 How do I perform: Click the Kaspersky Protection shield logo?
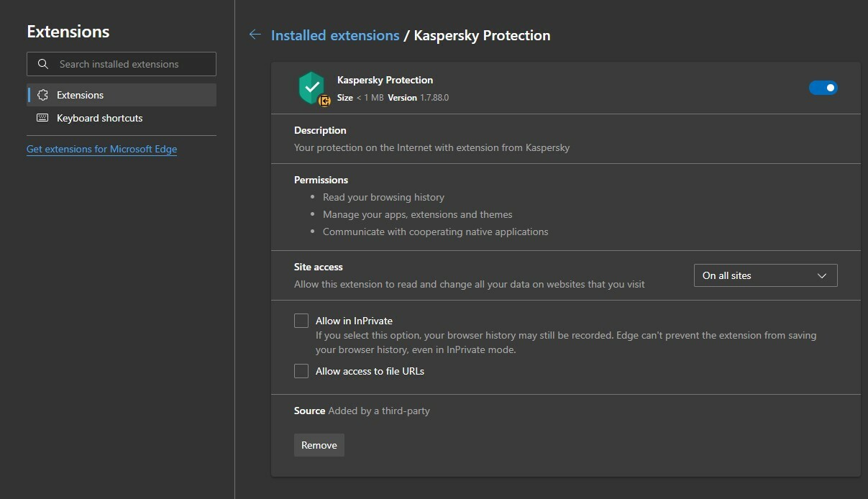[311, 86]
